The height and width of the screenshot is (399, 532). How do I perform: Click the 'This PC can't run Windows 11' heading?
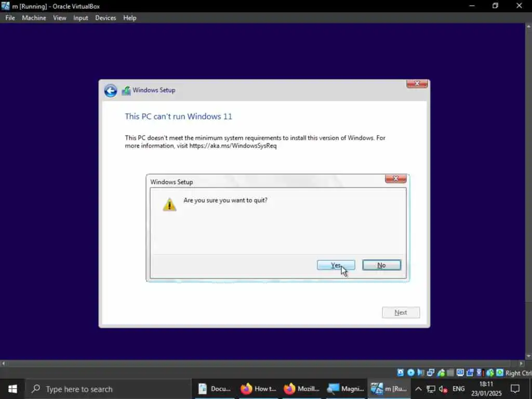pos(179,116)
